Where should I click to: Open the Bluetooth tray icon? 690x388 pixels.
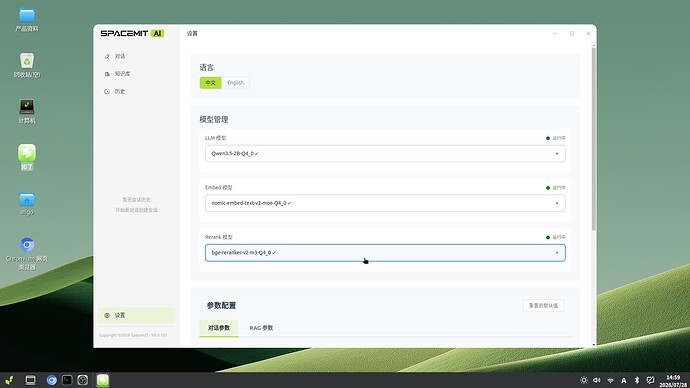tap(637, 380)
